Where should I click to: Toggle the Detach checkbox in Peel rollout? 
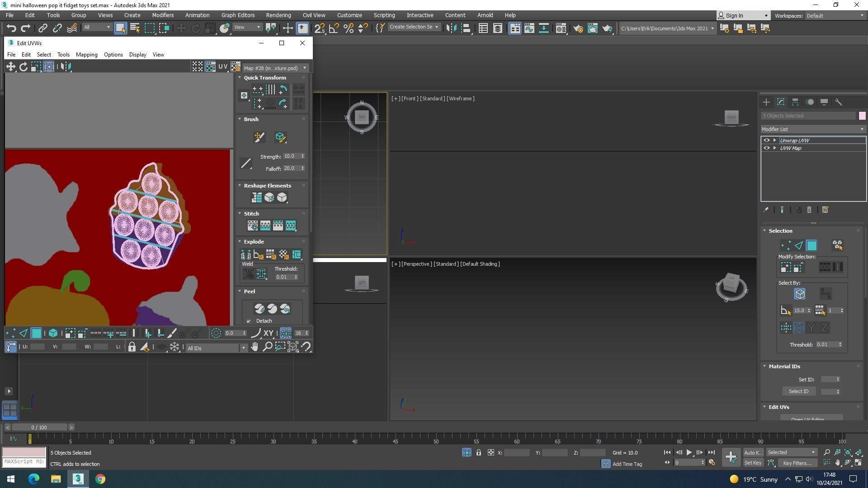(249, 321)
